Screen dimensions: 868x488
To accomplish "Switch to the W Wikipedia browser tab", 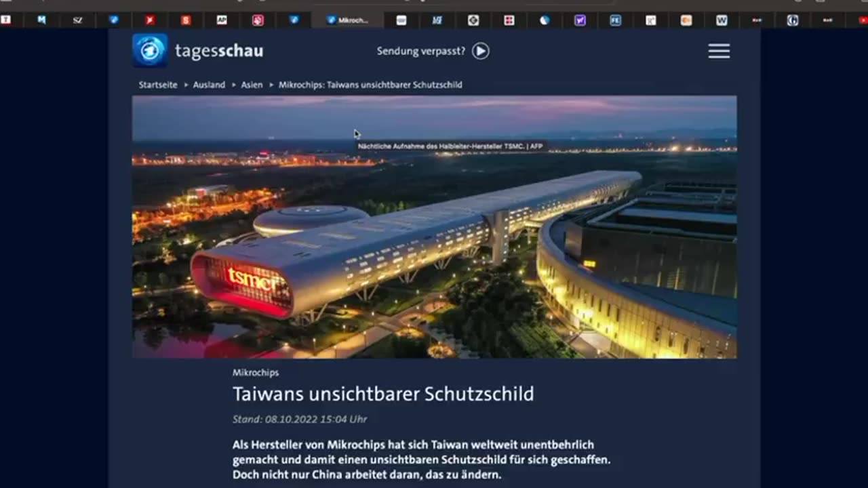I will (x=722, y=20).
